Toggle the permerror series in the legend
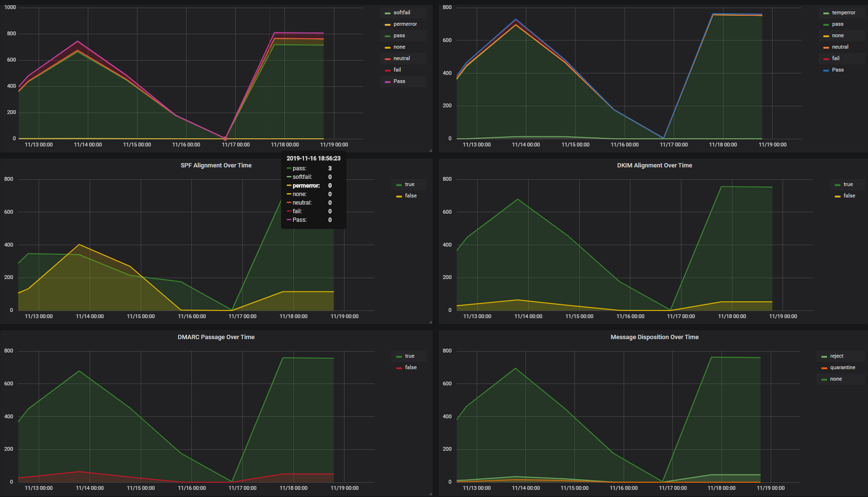 [x=405, y=24]
